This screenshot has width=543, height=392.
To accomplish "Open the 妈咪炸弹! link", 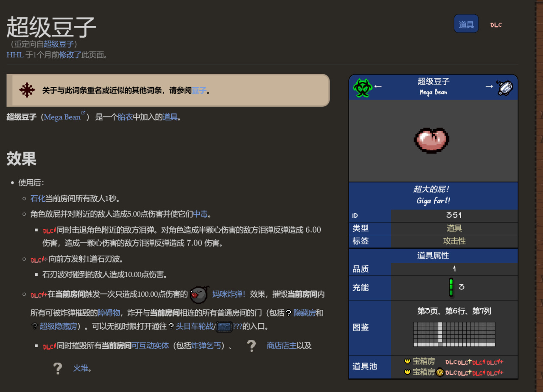I will click(x=229, y=294).
